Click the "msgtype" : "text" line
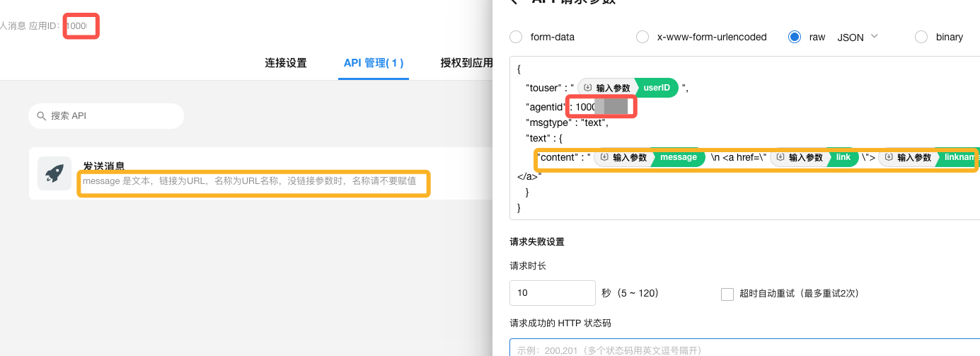Viewport: 980px width, 356px height. point(567,122)
